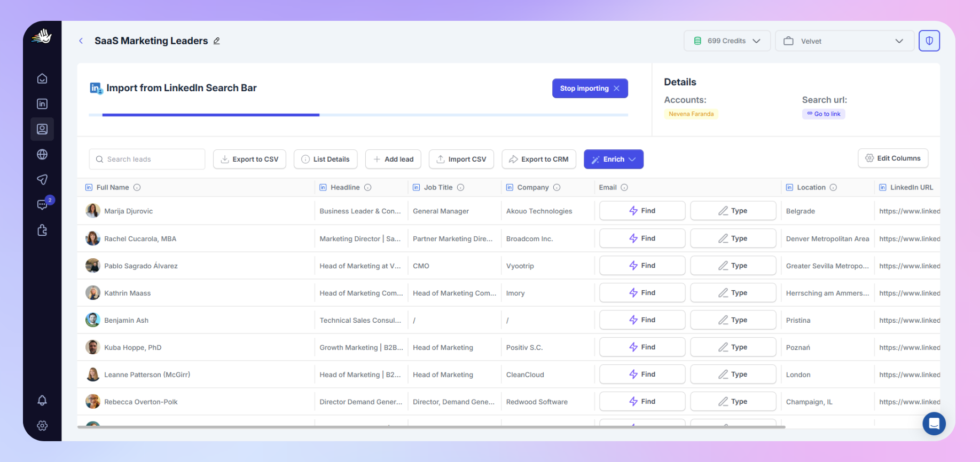980x462 pixels.
Task: Open Marija Djurovic's LinkedIn URL
Action: tap(910, 211)
